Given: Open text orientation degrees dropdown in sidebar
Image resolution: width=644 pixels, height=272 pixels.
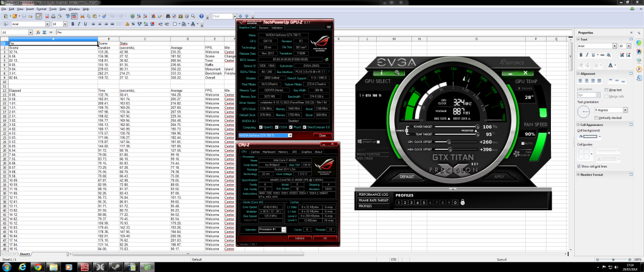Looking at the screenshot, I should tap(626, 110).
